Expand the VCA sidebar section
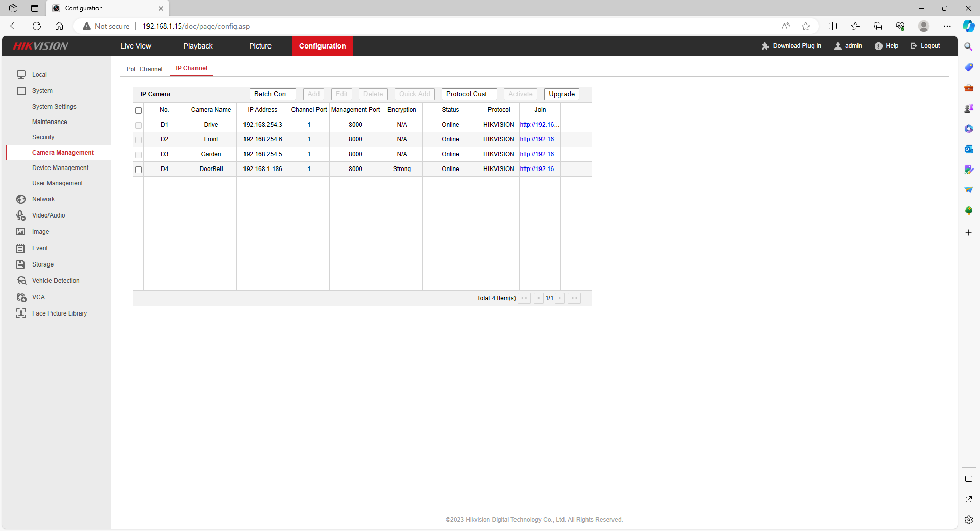The image size is (980, 531). (x=38, y=297)
